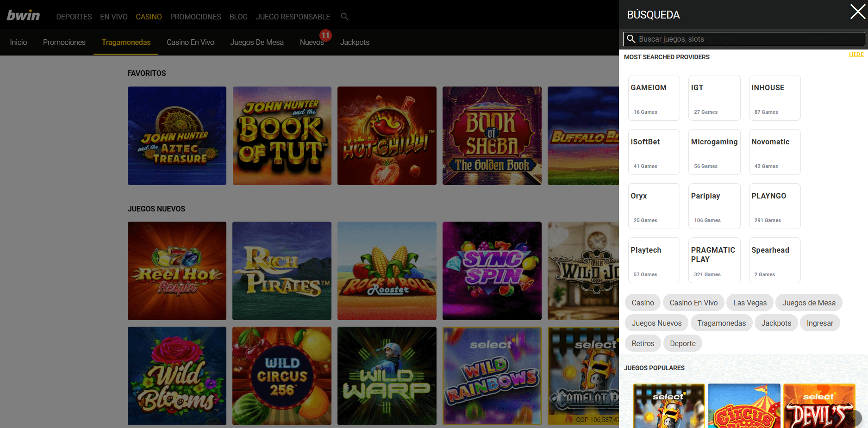The height and width of the screenshot is (428, 868).
Task: Go to En Vivo section
Action: (114, 17)
